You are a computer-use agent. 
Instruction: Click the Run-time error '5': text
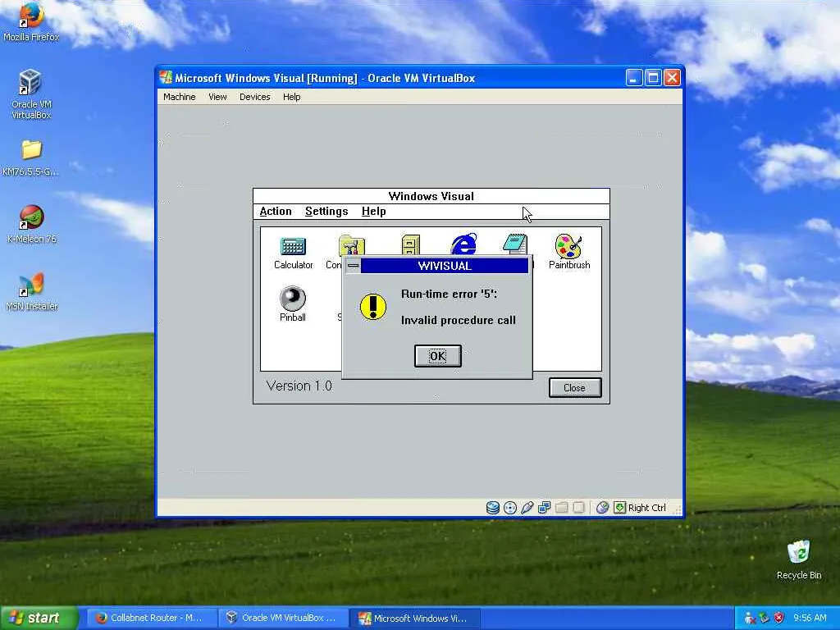click(x=449, y=294)
